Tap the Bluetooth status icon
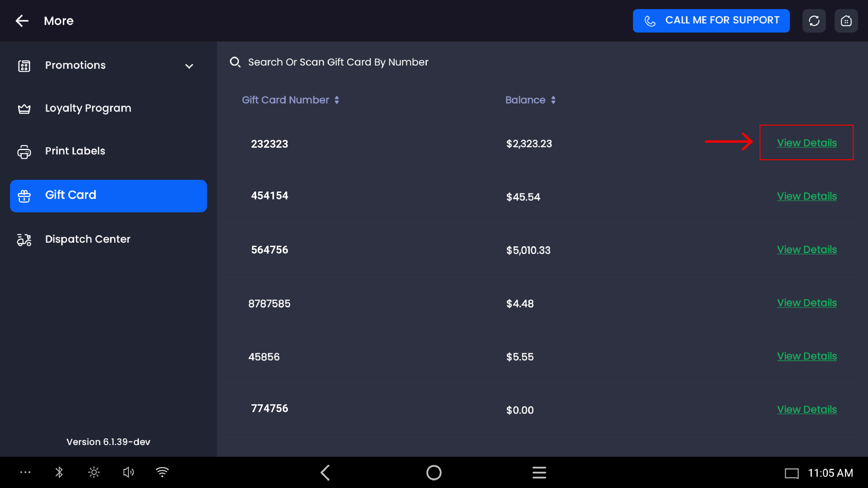The width and height of the screenshot is (868, 488). click(x=59, y=472)
